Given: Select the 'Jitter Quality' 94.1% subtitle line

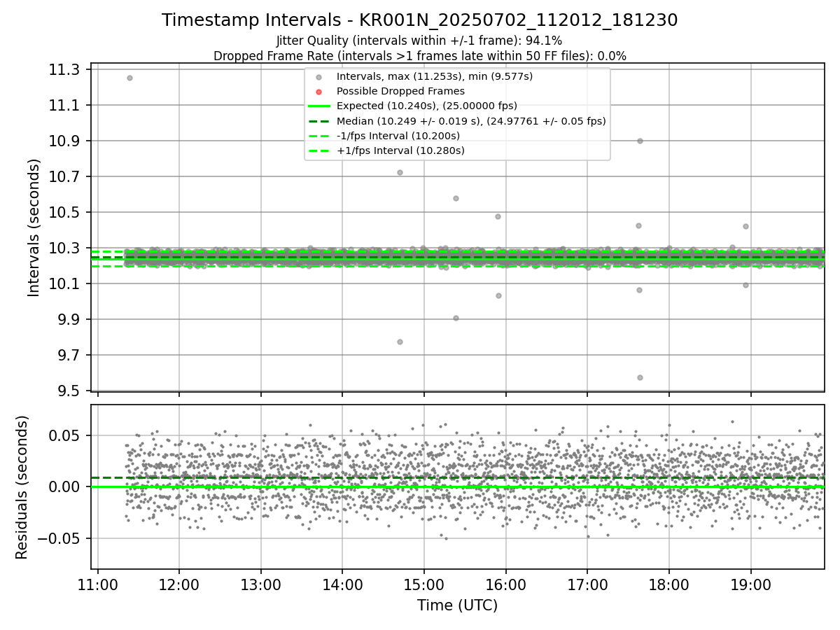Looking at the screenshot, I should (419, 41).
